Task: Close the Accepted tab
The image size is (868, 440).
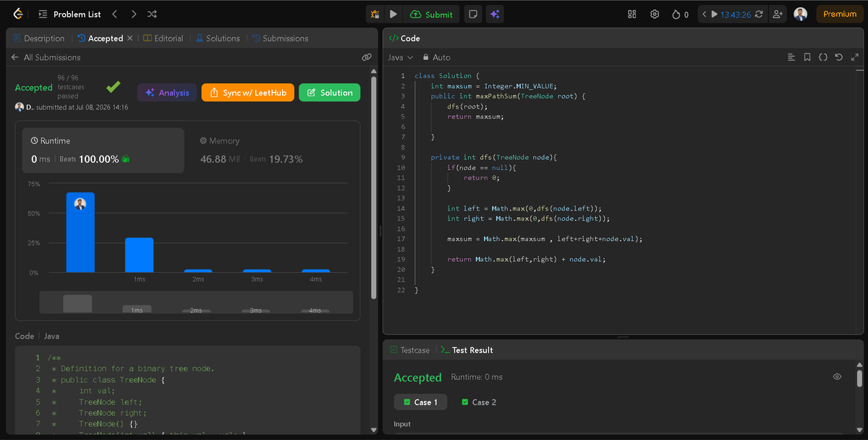Action: pos(130,38)
